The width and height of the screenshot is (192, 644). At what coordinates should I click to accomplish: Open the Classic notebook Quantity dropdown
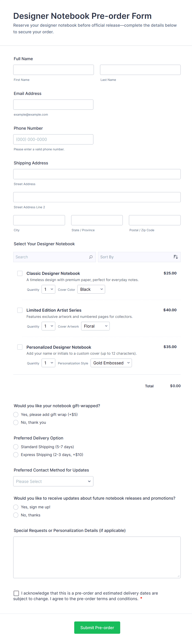pos(49,289)
